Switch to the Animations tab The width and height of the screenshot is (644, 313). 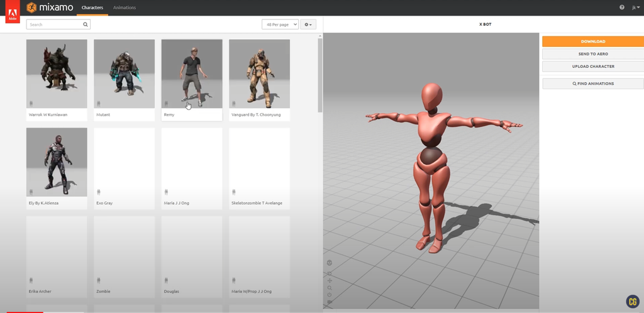click(x=125, y=8)
